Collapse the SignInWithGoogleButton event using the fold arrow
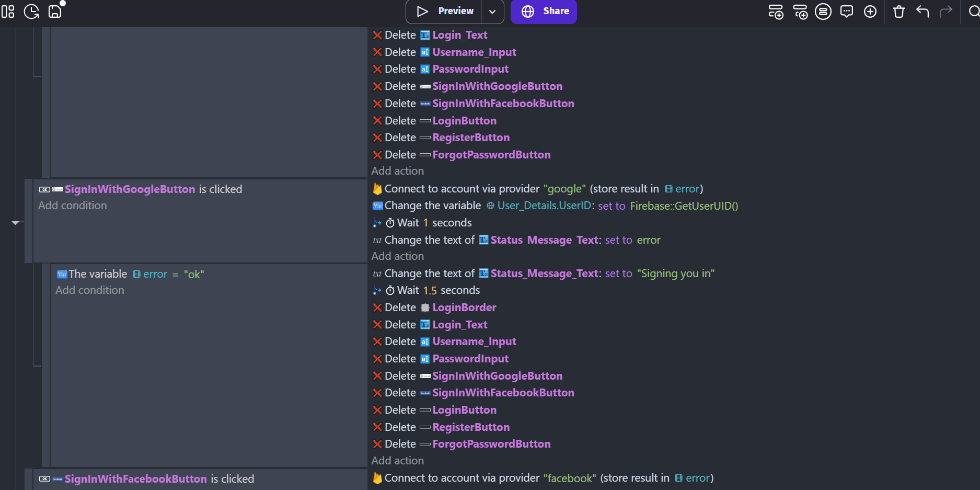This screenshot has width=980, height=490. tap(16, 223)
